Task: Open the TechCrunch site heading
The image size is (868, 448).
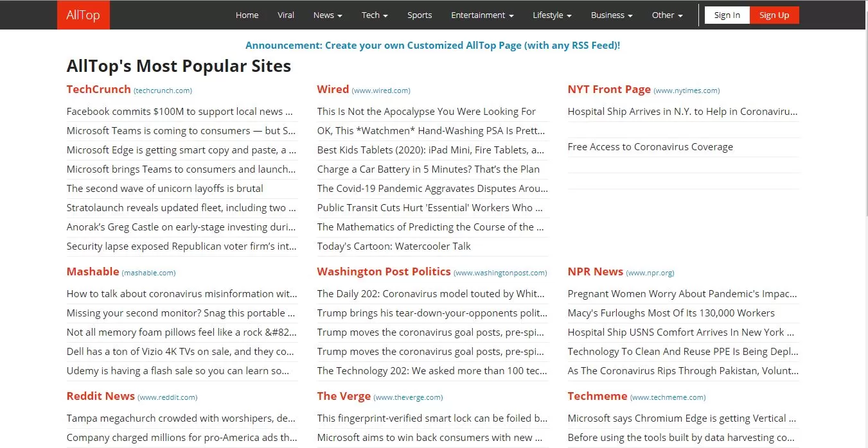Action: pyautogui.click(x=99, y=89)
